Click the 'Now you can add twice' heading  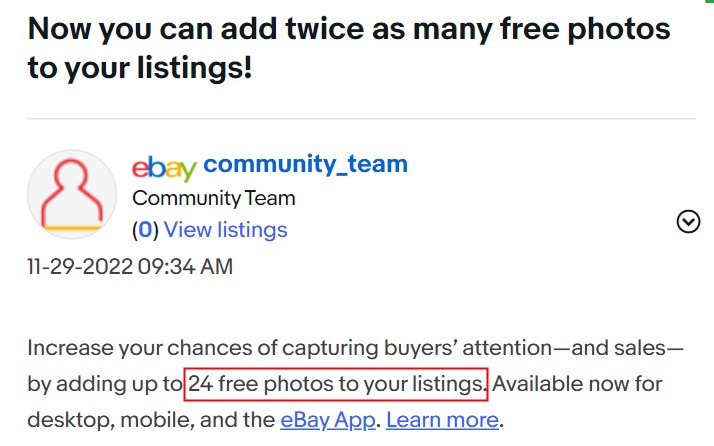tap(349, 48)
